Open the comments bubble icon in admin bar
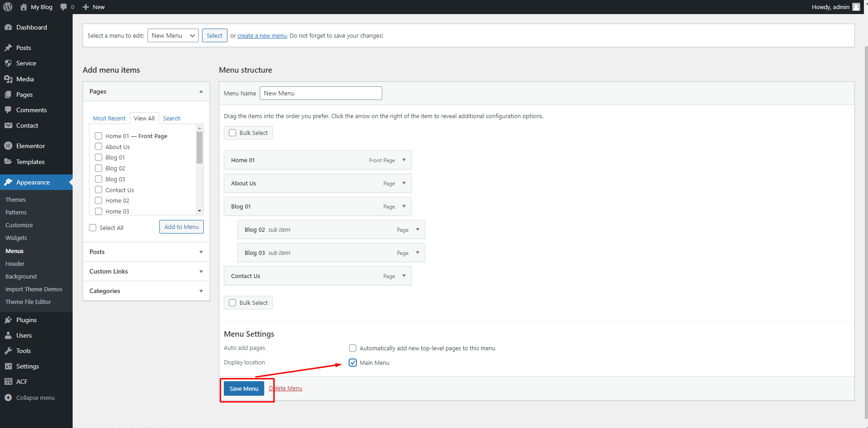 [64, 7]
